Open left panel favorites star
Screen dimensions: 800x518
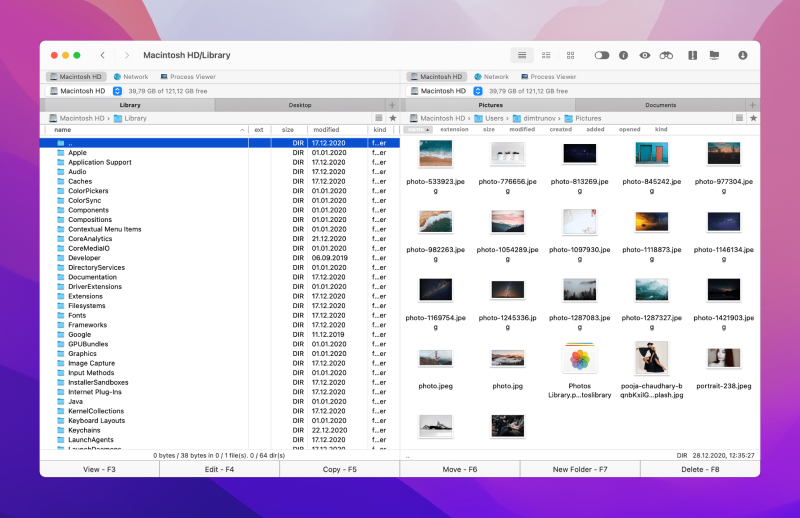pos(393,118)
